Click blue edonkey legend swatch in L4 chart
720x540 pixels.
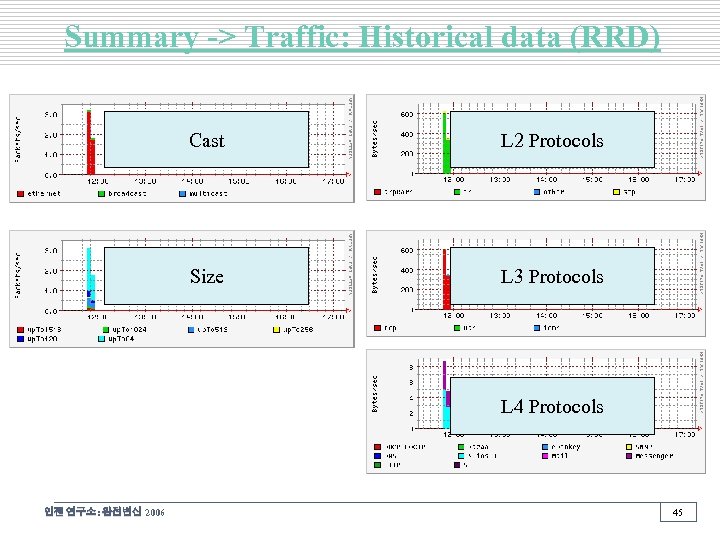tap(545, 447)
